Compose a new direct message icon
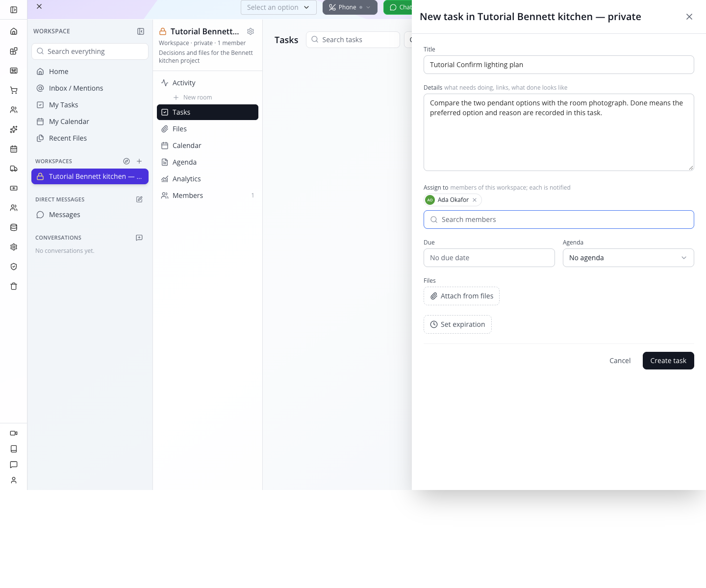The height and width of the screenshot is (588, 706). pyautogui.click(x=139, y=199)
